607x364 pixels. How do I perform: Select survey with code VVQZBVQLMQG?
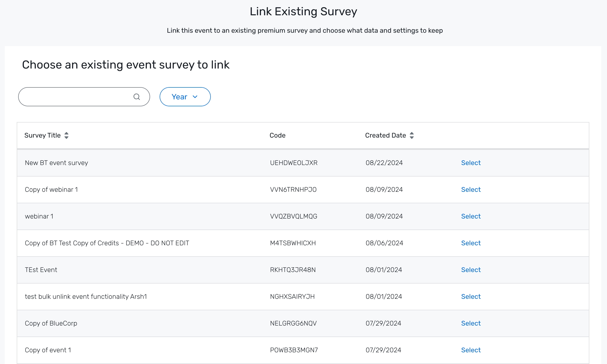point(471,216)
